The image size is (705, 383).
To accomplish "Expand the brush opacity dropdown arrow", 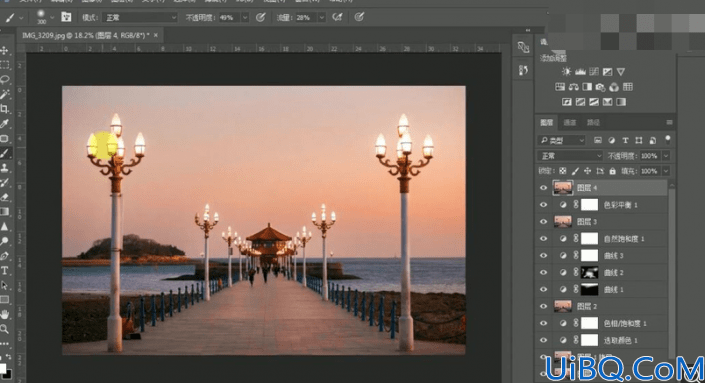I will click(245, 18).
